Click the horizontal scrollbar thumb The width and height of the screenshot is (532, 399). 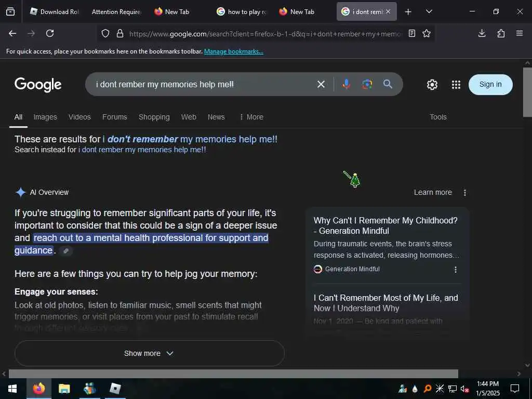tap(233, 374)
